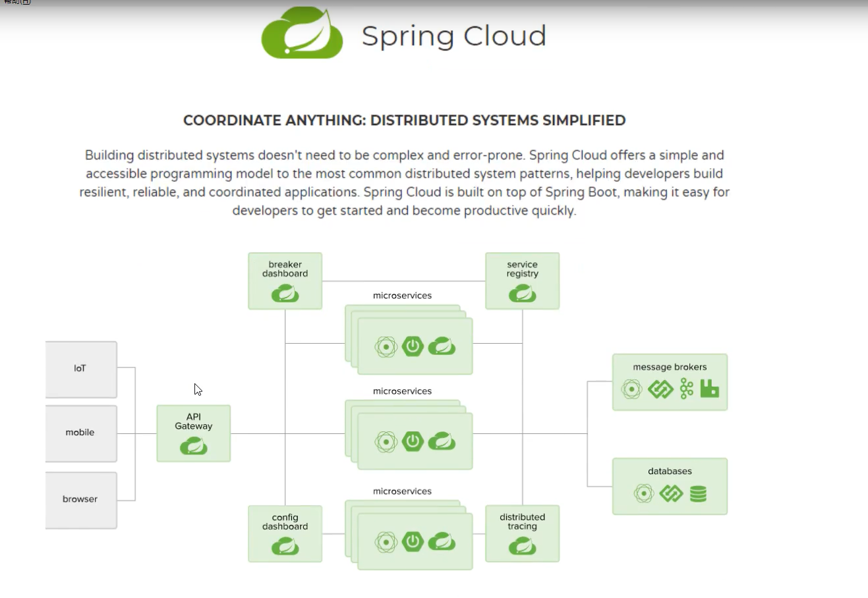
Task: Select the browser client box
Action: pyautogui.click(x=80, y=499)
